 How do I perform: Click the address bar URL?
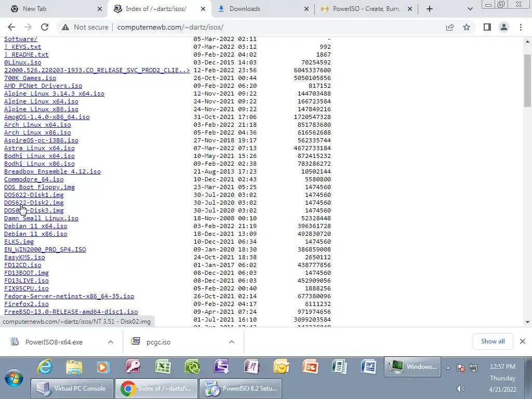(x=170, y=27)
